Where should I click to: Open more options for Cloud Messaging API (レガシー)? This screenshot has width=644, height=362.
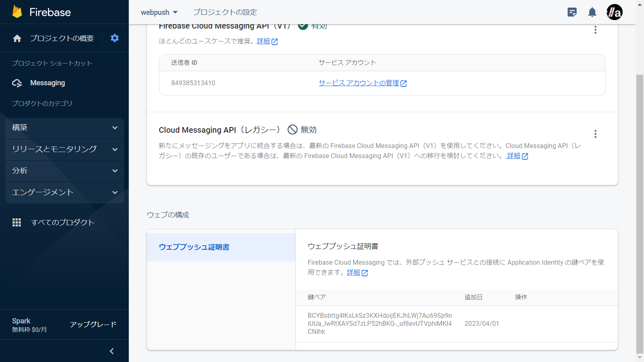coord(595,134)
